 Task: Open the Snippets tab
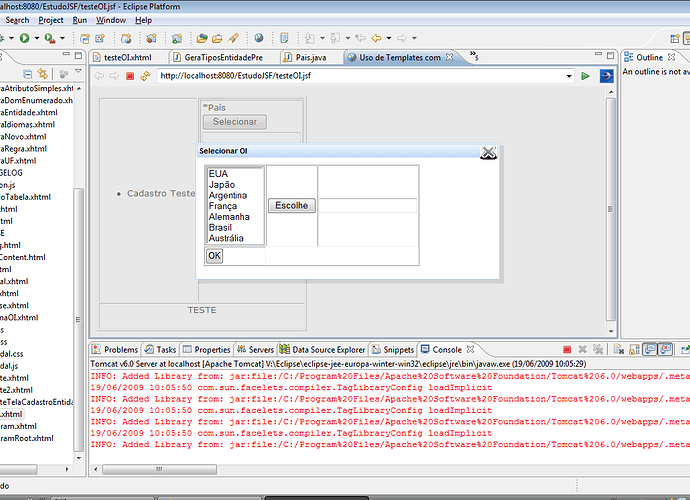tap(393, 349)
